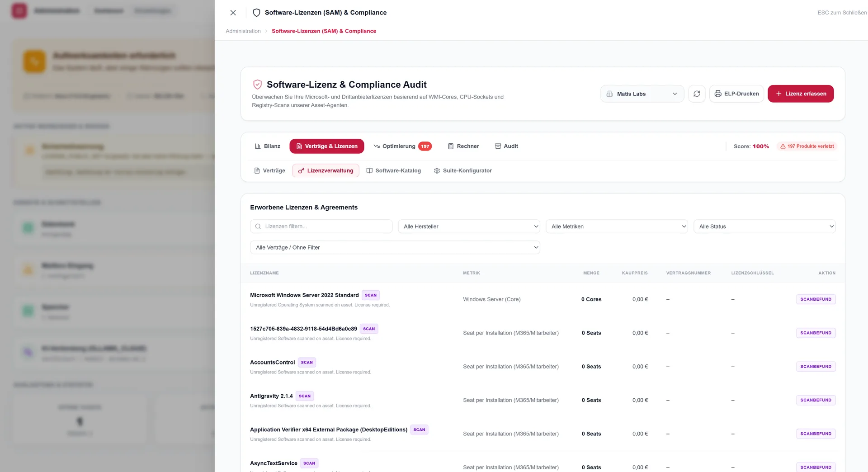The width and height of the screenshot is (868, 472).
Task: Click the magnifier icon in filter field
Action: pos(258,227)
